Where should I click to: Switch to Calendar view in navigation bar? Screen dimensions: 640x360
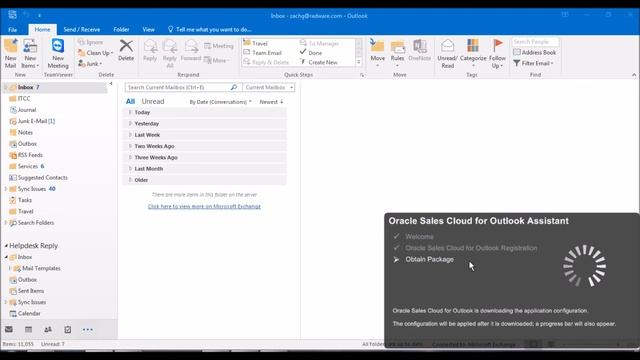tap(28, 329)
